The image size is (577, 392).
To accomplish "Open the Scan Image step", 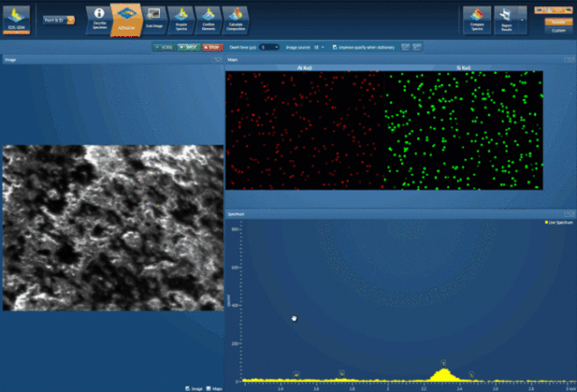I will 154,20.
